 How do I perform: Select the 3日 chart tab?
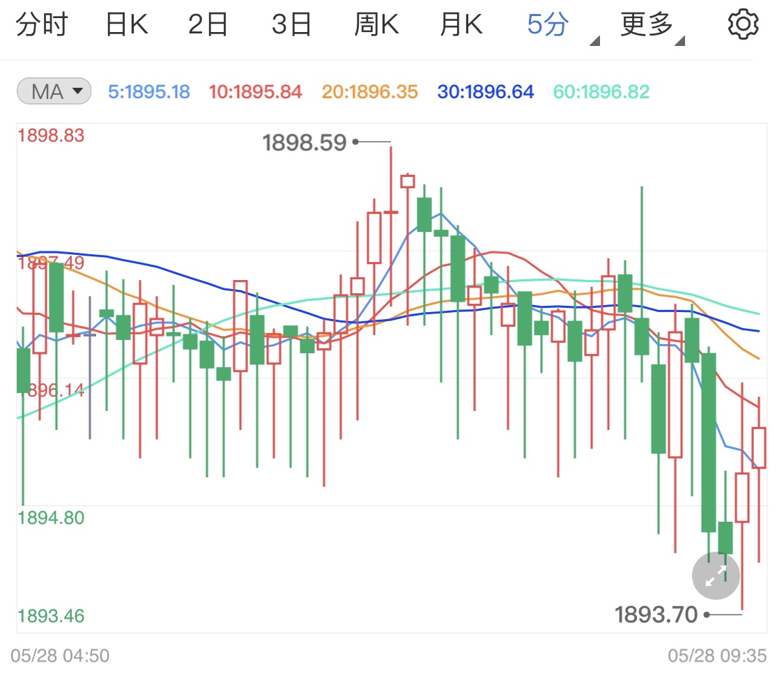[x=291, y=24]
